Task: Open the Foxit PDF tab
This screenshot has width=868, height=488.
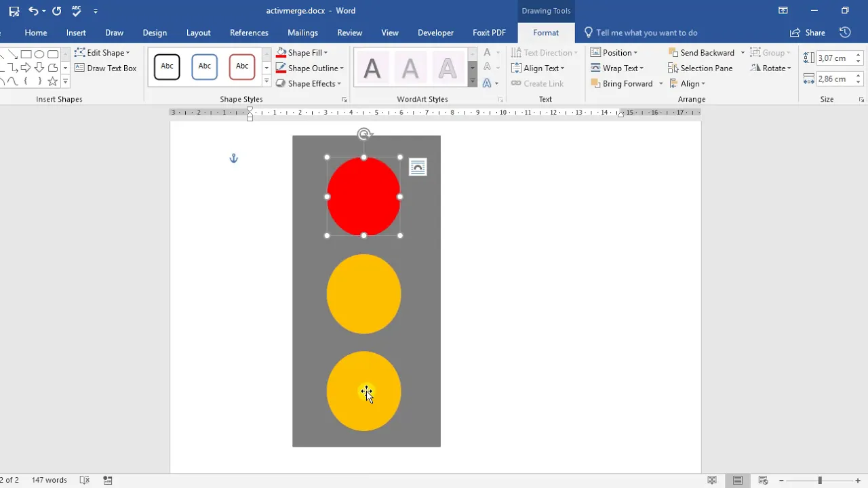Action: point(489,33)
